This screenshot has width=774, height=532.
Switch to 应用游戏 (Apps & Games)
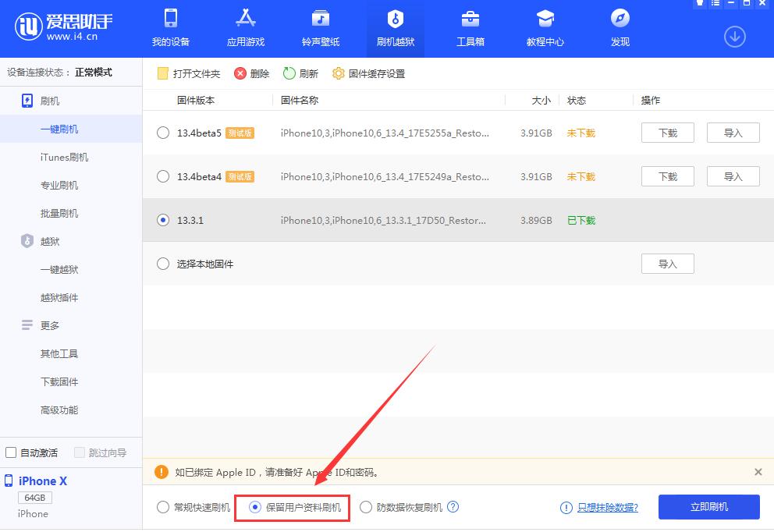pyautogui.click(x=245, y=29)
